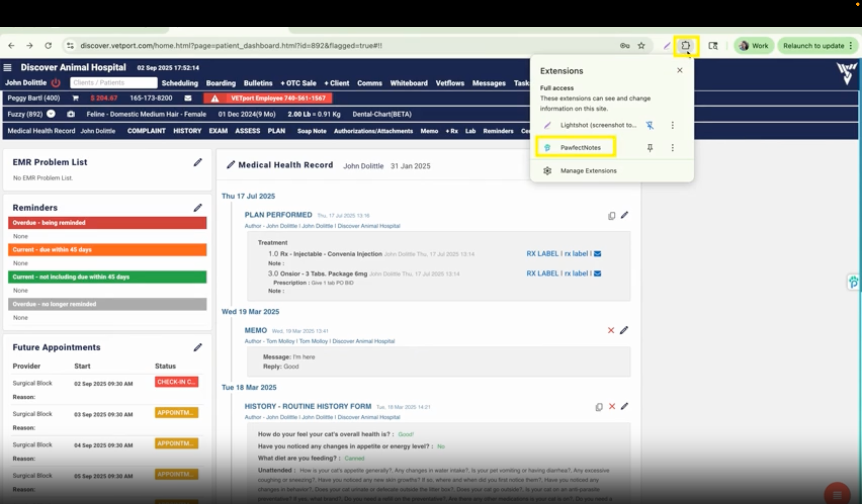The image size is (862, 504).
Task: Switch to the EXAM tab
Action: click(x=218, y=131)
